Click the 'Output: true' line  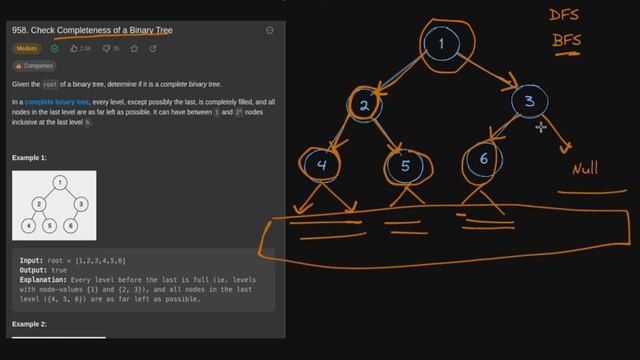point(43,270)
